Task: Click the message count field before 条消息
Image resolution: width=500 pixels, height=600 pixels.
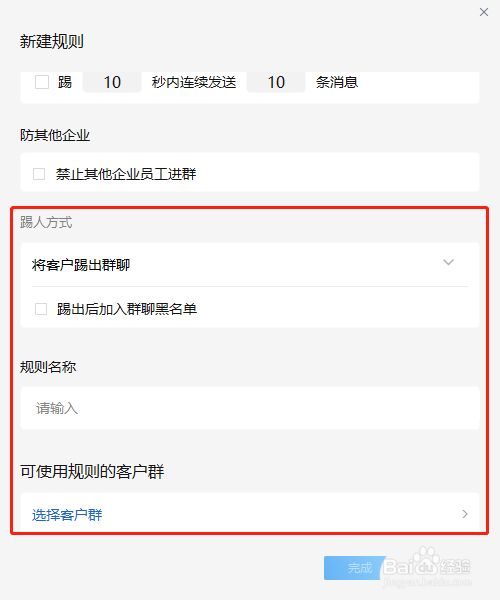Action: coord(276,82)
